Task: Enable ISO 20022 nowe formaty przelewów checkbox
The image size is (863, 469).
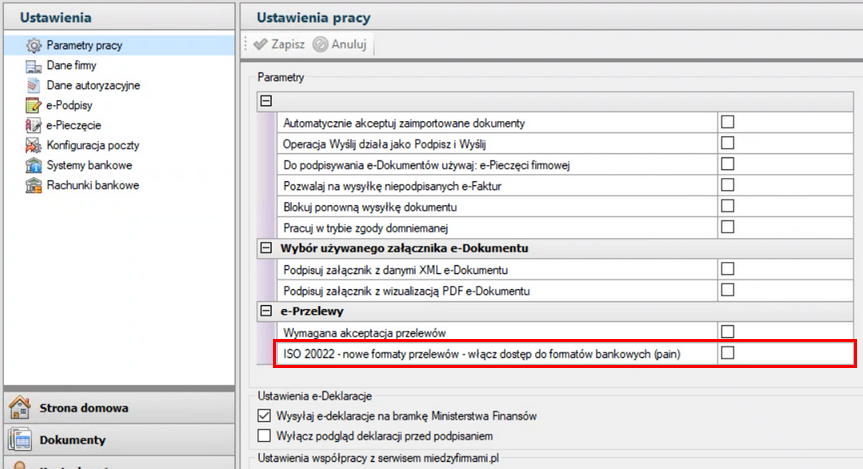Action: click(x=728, y=353)
